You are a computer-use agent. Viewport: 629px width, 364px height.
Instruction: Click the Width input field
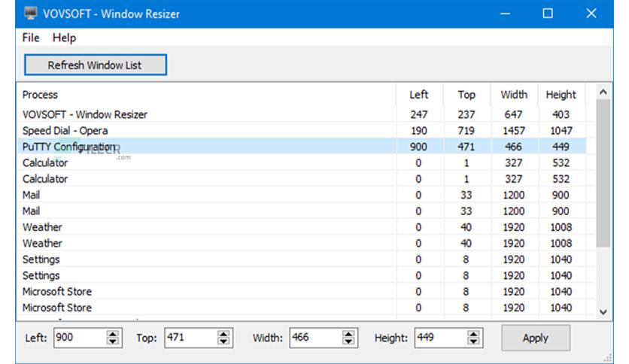click(x=314, y=338)
